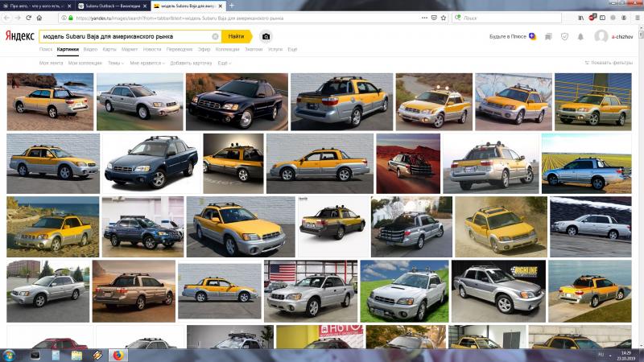Viewport: 644px width, 362px height.
Task: Open the red adblock extension icon
Action: tap(592, 18)
